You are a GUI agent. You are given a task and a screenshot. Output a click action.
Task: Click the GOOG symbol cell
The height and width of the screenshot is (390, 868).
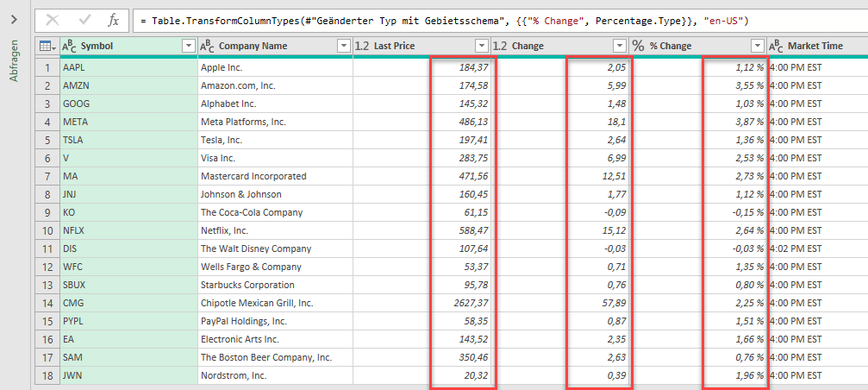129,104
